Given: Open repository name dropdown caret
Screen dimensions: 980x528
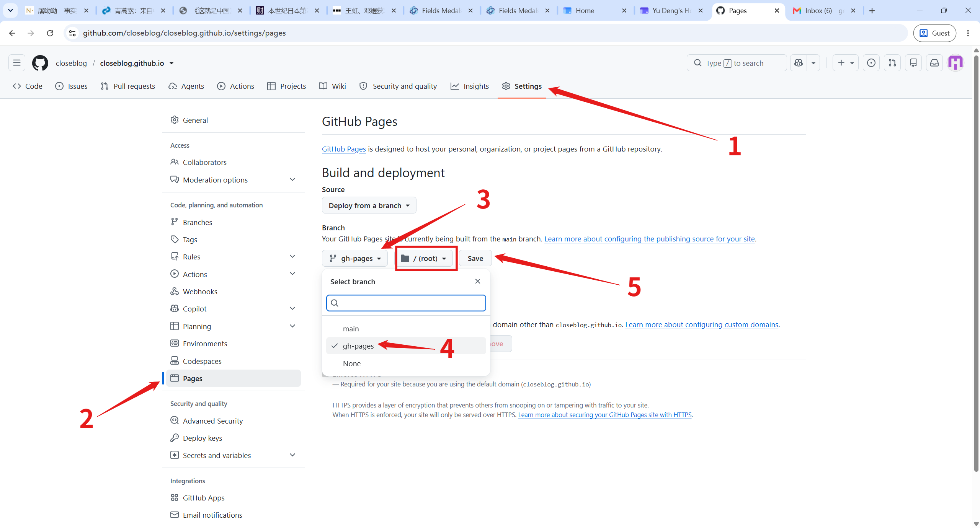Looking at the screenshot, I should tap(171, 63).
